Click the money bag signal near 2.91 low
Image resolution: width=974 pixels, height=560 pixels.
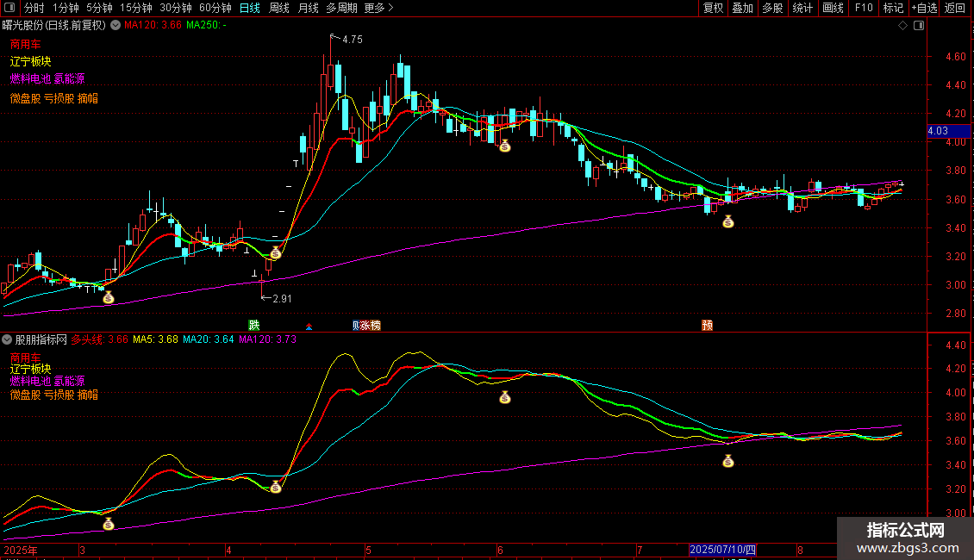point(276,253)
